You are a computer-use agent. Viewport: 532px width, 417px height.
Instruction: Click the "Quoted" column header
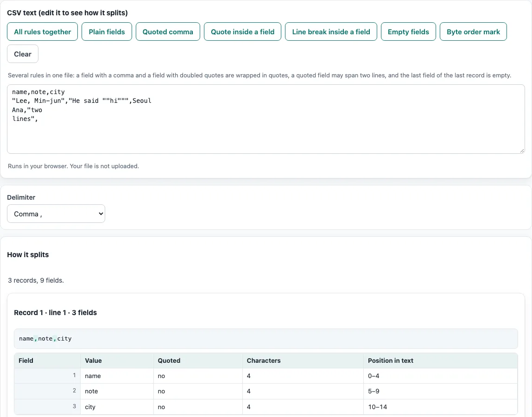point(198,360)
